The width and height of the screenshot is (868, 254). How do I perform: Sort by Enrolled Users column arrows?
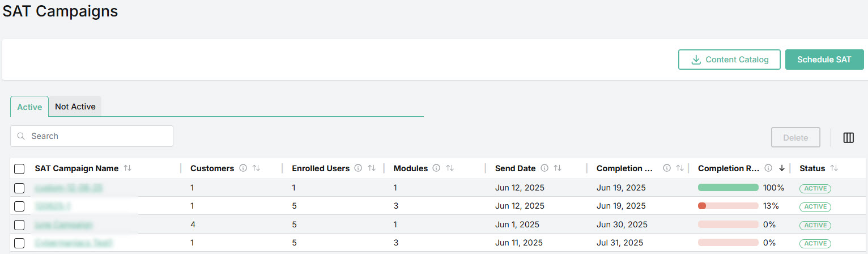[x=372, y=168]
